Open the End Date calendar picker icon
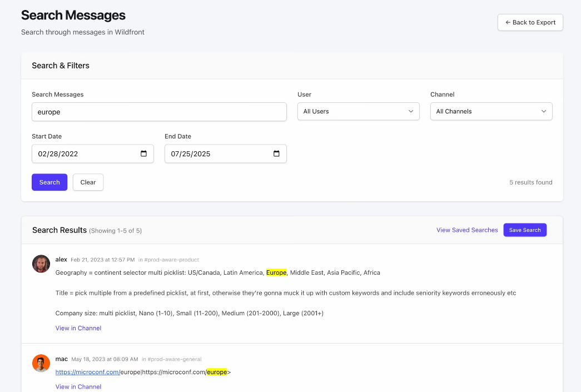The height and width of the screenshot is (392, 581). (x=277, y=153)
